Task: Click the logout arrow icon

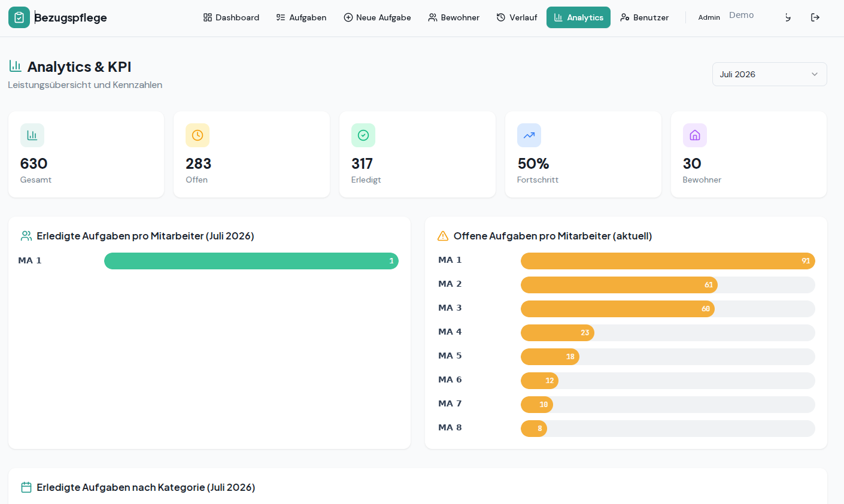Action: pos(815,17)
